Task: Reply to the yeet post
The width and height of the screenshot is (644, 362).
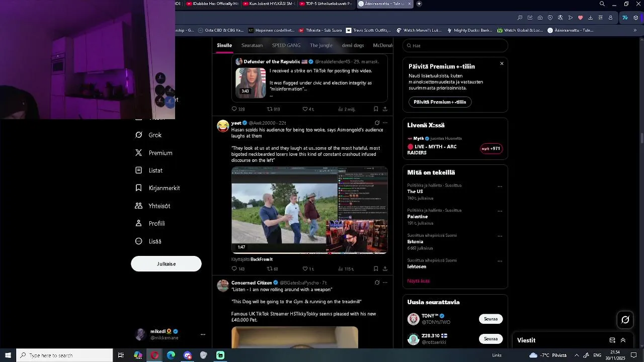Action: point(238,269)
